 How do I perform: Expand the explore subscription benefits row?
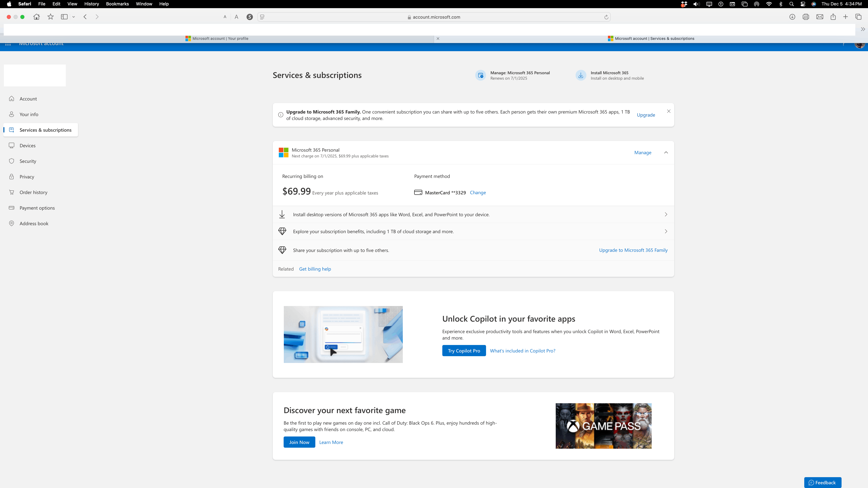[666, 231]
